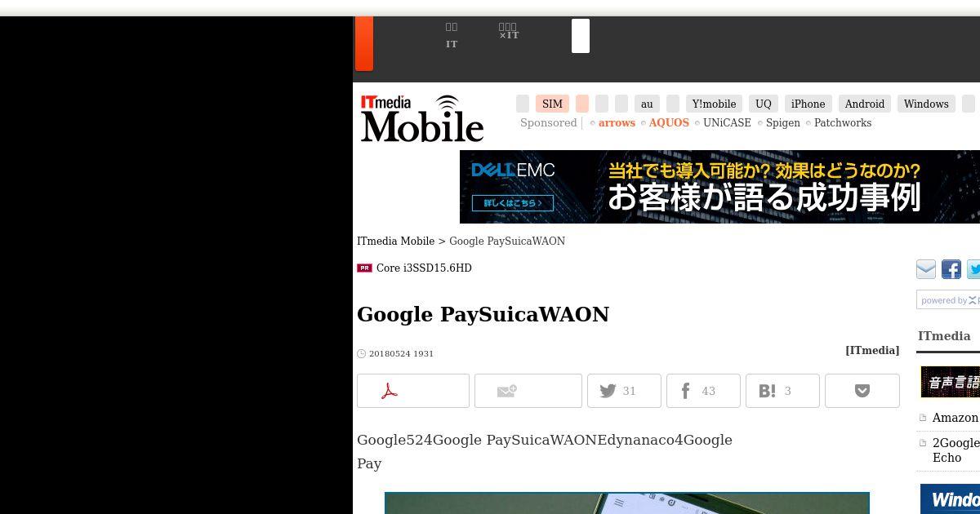Open the Dell EMC banner advertisement
This screenshot has width=980, height=514.
click(x=719, y=187)
